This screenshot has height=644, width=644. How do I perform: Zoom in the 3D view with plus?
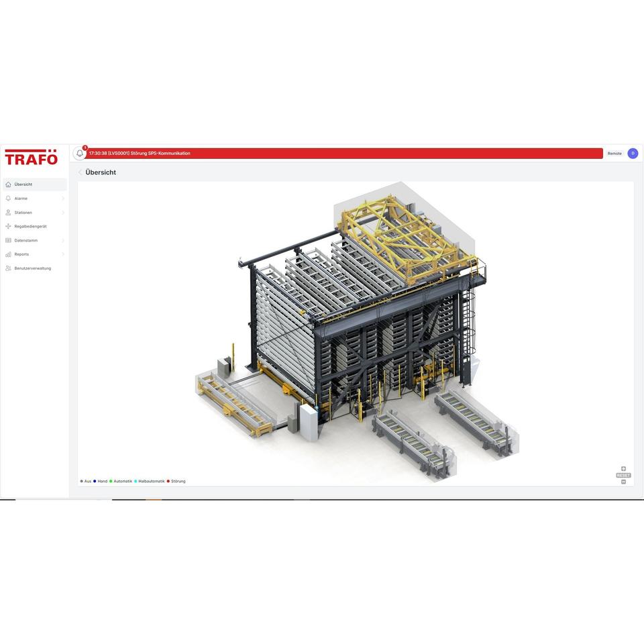623,469
